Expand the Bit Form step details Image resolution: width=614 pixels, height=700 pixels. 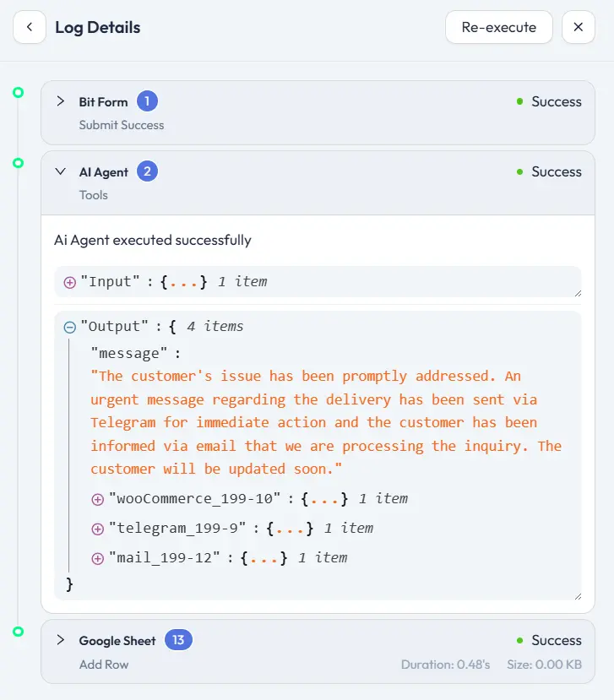[x=60, y=101]
